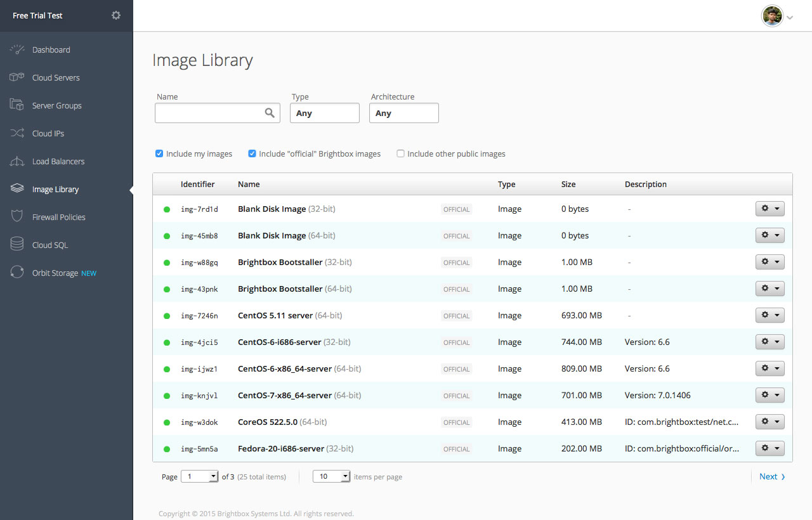Screen dimensions: 812x520
Task: Open the Architecture filter dropdown
Action: click(404, 113)
